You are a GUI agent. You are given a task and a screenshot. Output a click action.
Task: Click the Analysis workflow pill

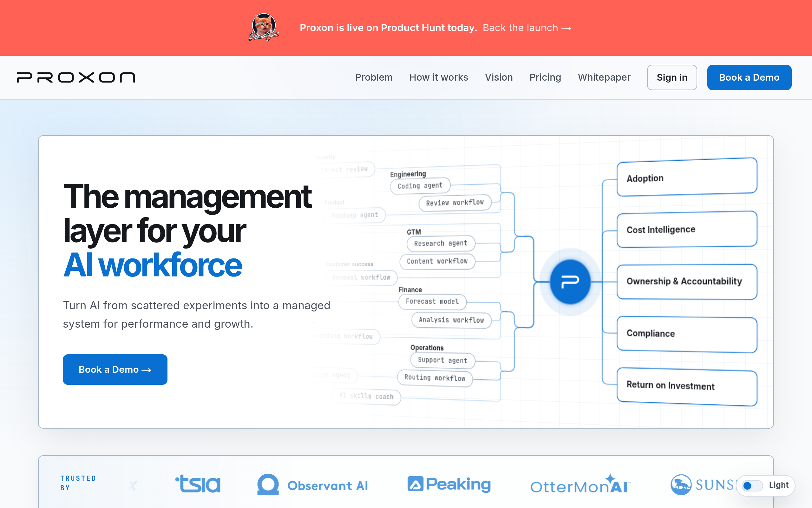(x=451, y=320)
